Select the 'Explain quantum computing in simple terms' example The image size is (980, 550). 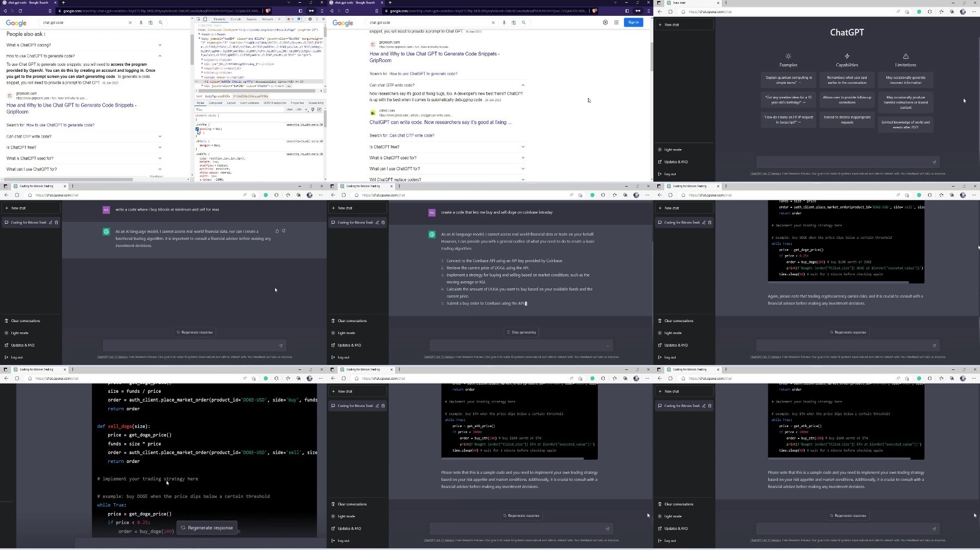click(788, 80)
